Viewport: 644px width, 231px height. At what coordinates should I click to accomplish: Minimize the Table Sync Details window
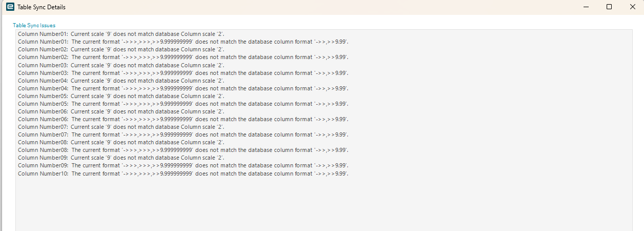[586, 7]
